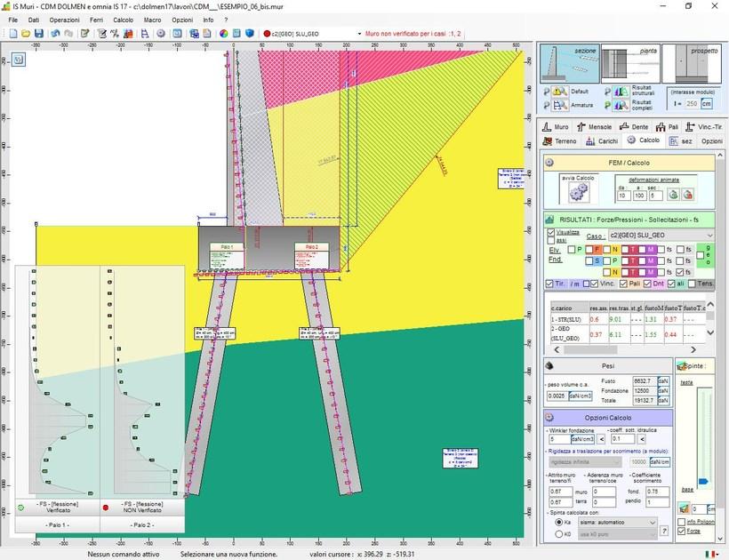Expand the load case dropdown in toolbar
The image size is (729, 560).
tap(358, 34)
